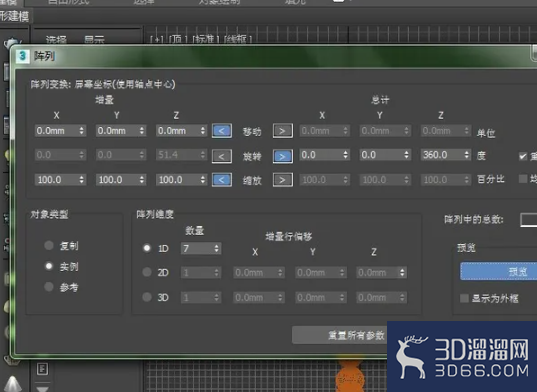Click the incremental Scale Y field
Viewport: 537px width, 392px height.
click(x=121, y=179)
